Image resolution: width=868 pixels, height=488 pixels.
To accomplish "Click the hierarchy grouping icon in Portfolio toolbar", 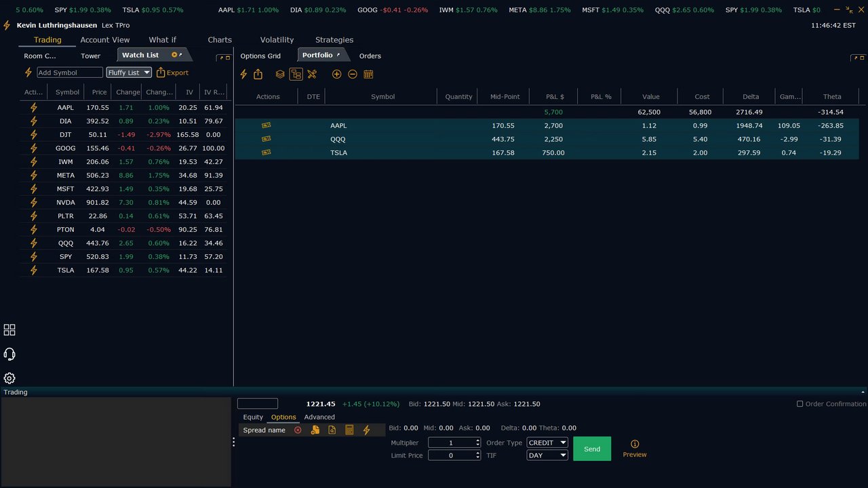I will pos(296,74).
